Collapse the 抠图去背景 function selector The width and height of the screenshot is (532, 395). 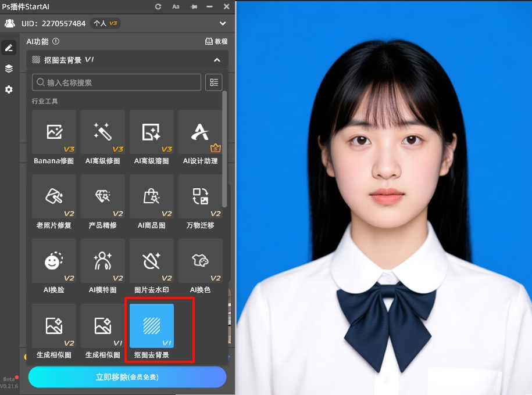tap(217, 60)
